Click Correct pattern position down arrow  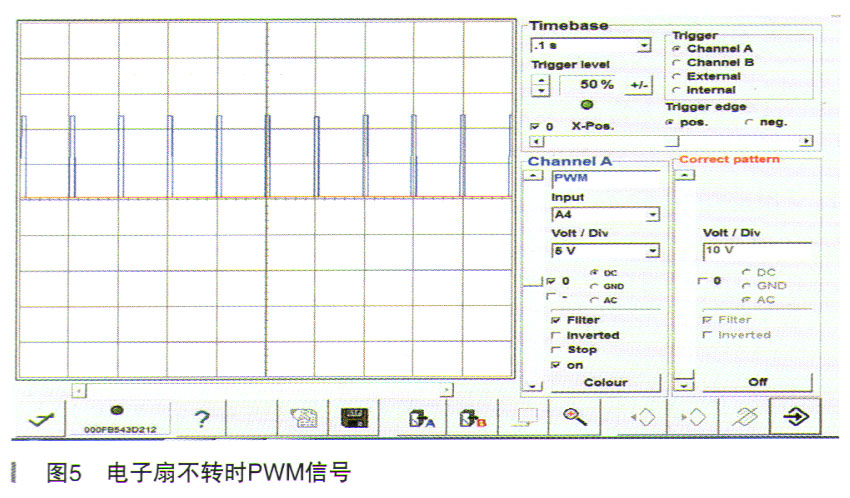click(x=684, y=386)
